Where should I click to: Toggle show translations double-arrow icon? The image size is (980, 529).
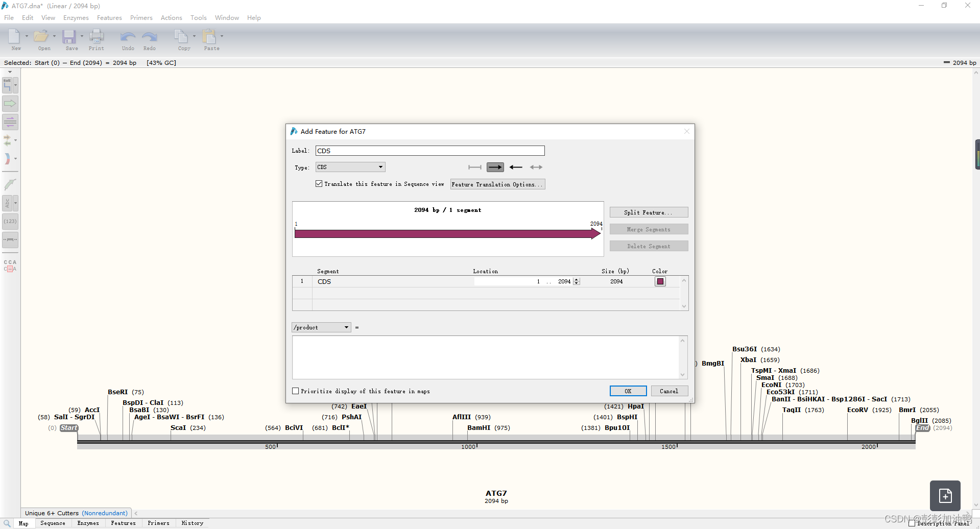7,140
